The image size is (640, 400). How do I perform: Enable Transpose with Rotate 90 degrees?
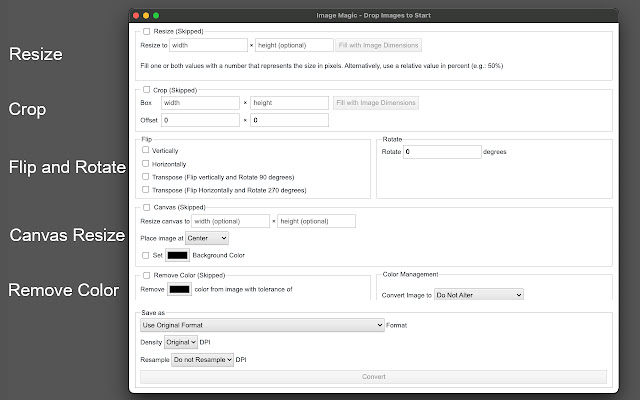point(147,176)
